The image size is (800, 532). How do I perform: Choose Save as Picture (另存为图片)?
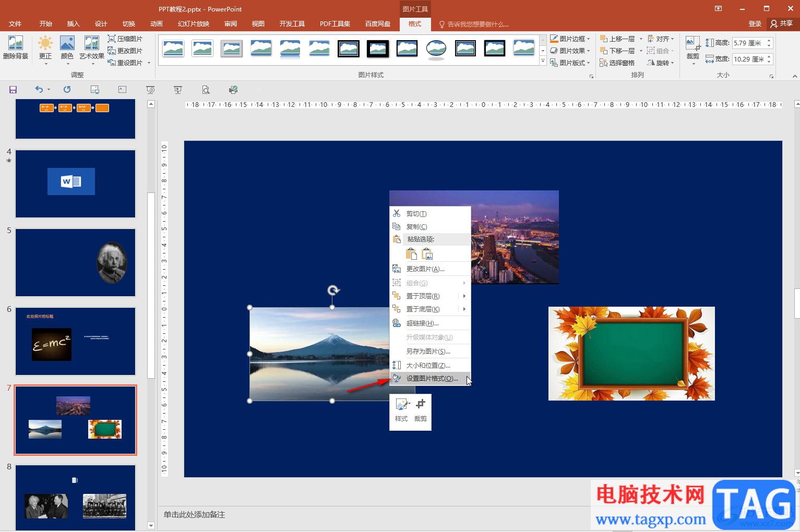click(431, 352)
